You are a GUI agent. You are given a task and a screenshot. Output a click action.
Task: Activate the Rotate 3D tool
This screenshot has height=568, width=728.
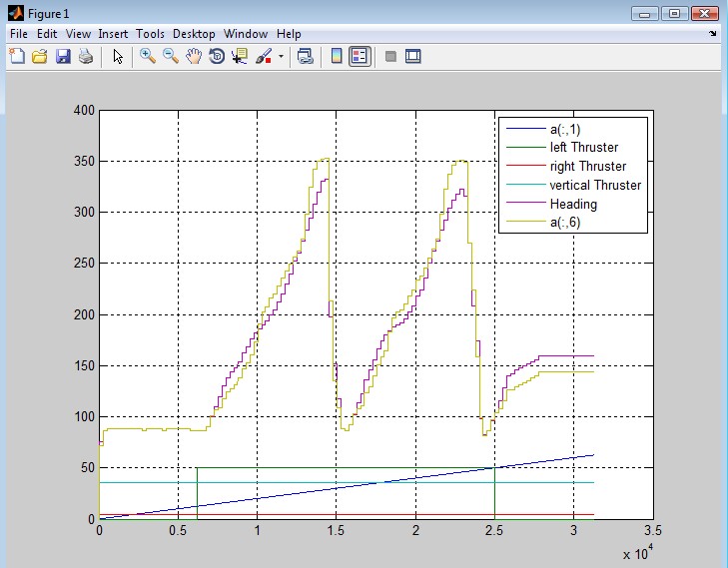[x=217, y=57]
